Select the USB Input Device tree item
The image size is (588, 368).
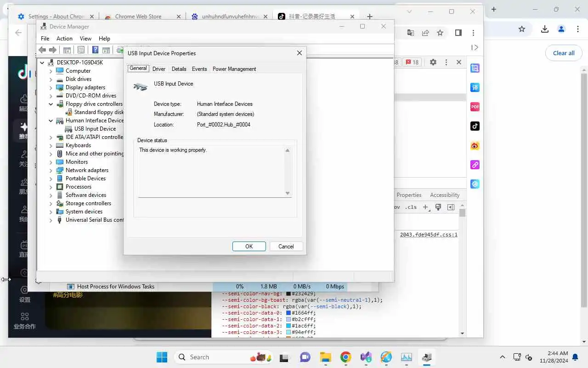coord(95,129)
